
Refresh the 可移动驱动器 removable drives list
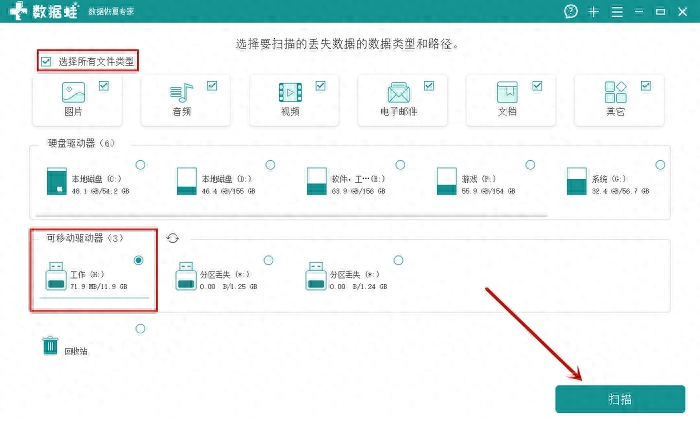(173, 238)
